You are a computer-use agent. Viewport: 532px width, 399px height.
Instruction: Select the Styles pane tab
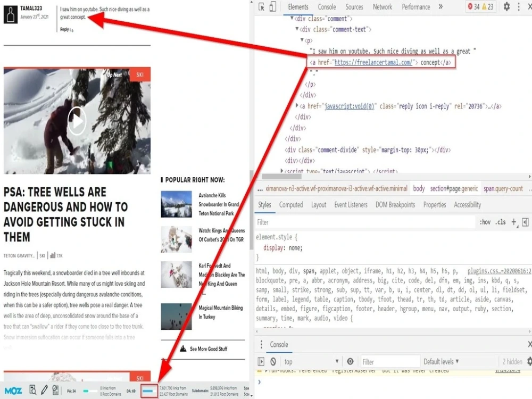pyautogui.click(x=264, y=205)
